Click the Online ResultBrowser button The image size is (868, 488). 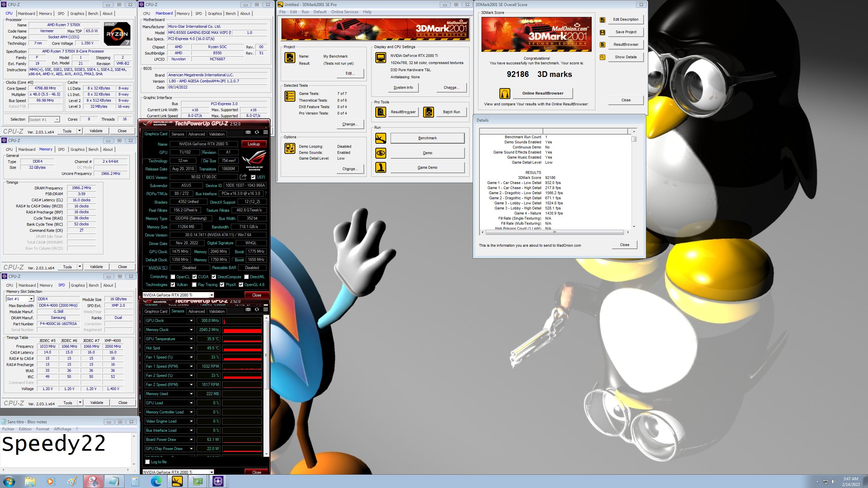(x=543, y=93)
